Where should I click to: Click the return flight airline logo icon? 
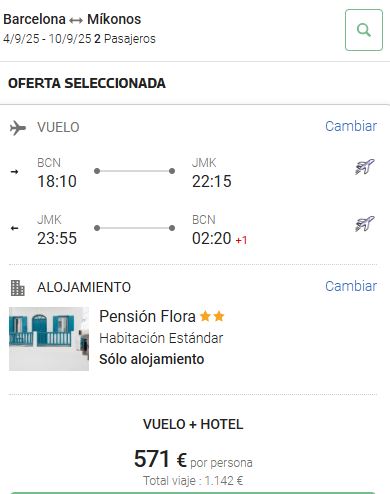pyautogui.click(x=364, y=223)
